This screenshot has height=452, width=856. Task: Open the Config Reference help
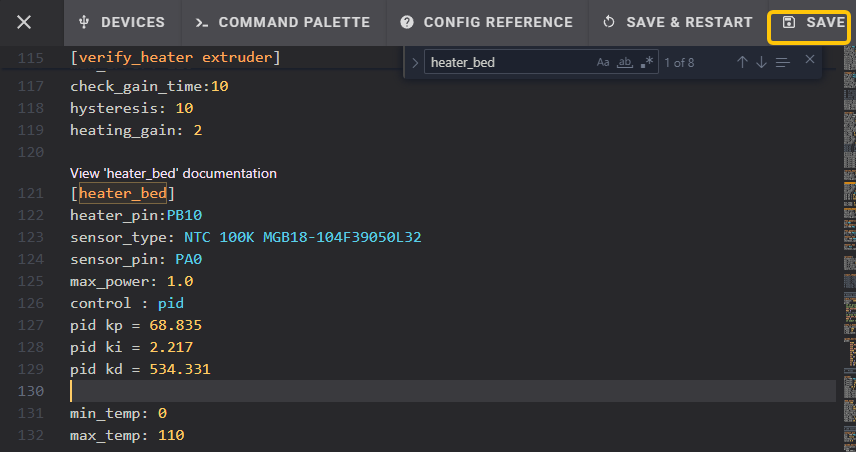(487, 22)
